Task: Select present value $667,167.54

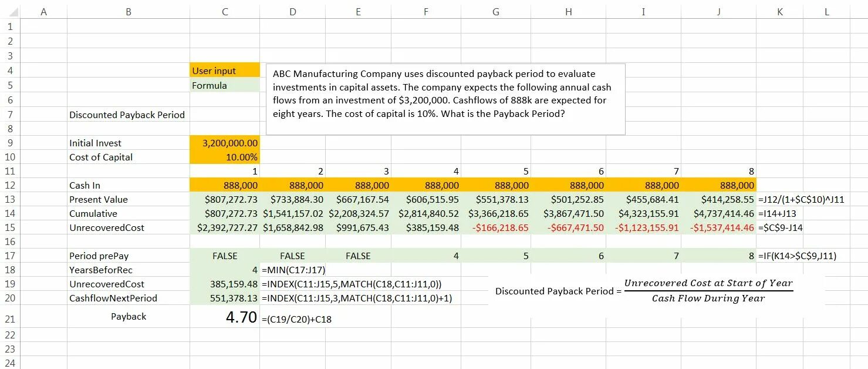Action: tap(359, 199)
